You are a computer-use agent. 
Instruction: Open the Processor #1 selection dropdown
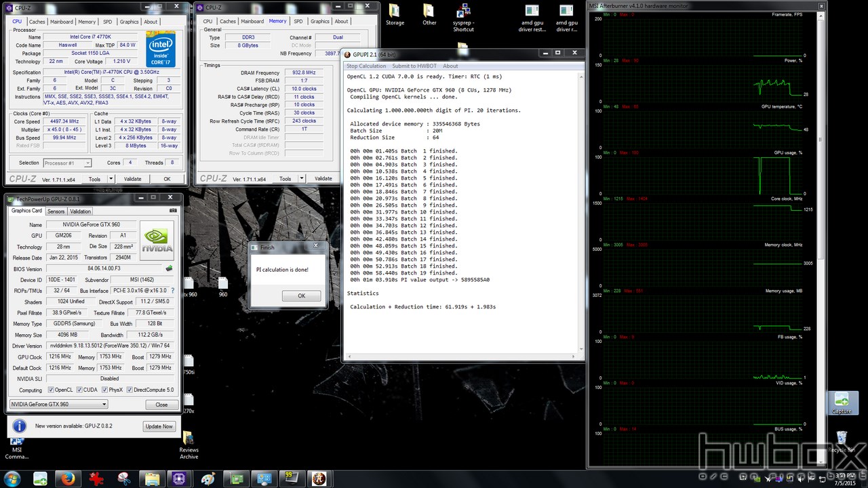[67, 163]
